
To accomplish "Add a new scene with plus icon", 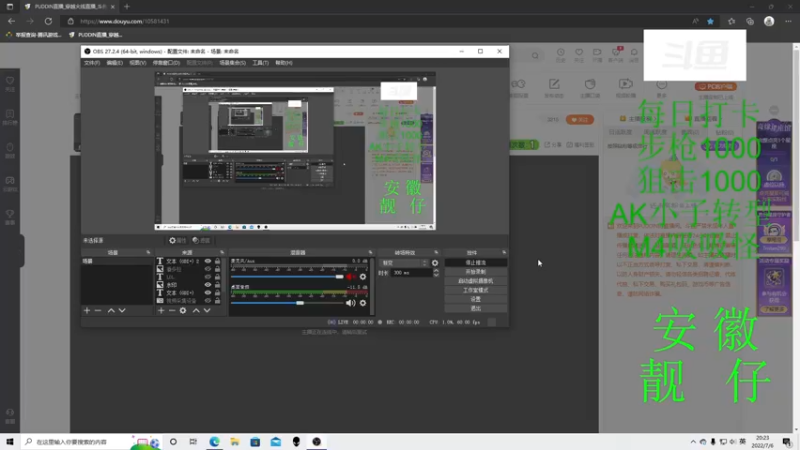I will [87, 310].
